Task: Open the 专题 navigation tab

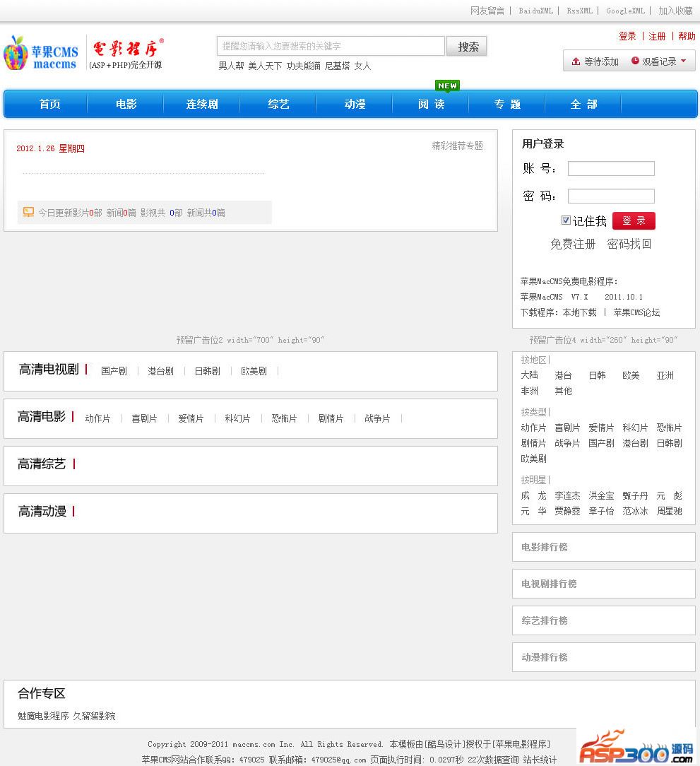Action: tap(507, 104)
